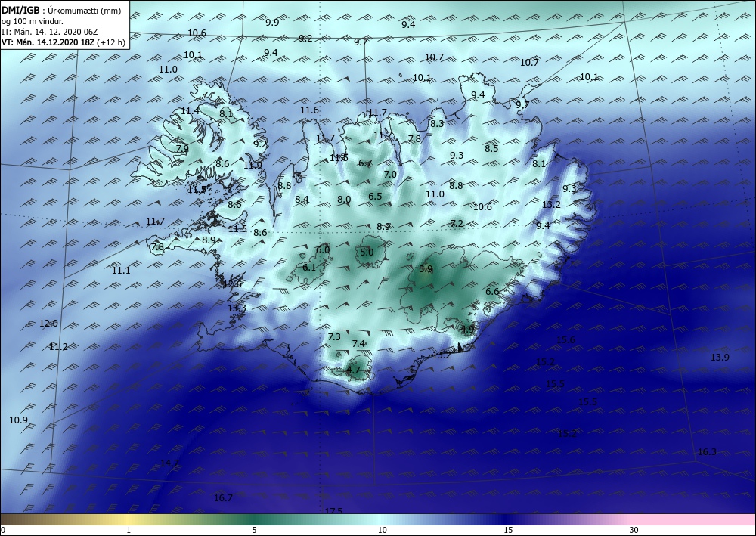The width and height of the screenshot is (756, 536).
Task: Click the 7.2 value on the map
Action: pyautogui.click(x=457, y=223)
